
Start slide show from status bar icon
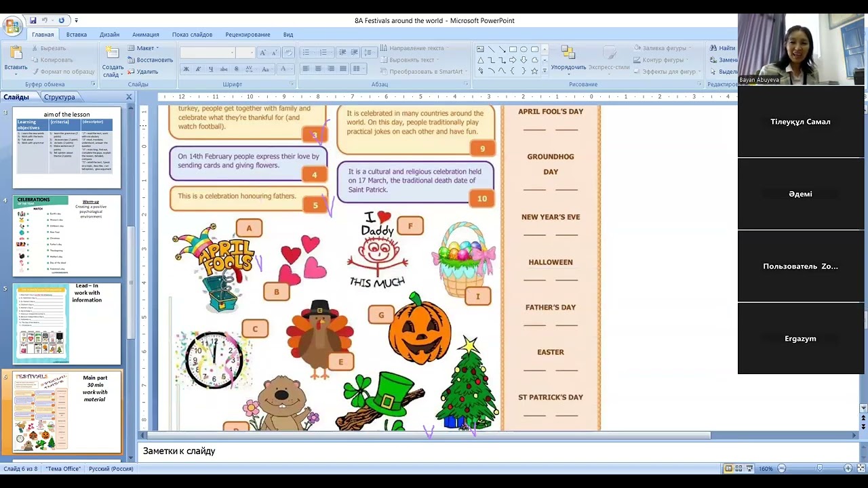749,468
